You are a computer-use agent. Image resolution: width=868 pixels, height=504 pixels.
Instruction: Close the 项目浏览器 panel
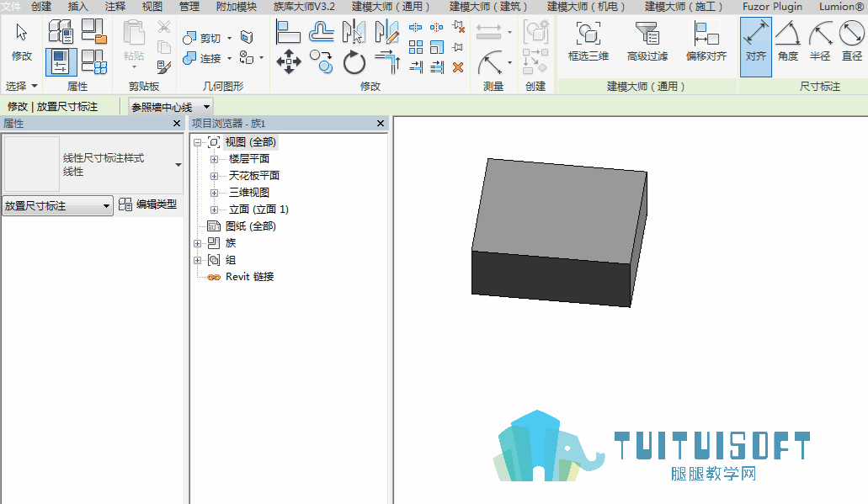tap(381, 124)
